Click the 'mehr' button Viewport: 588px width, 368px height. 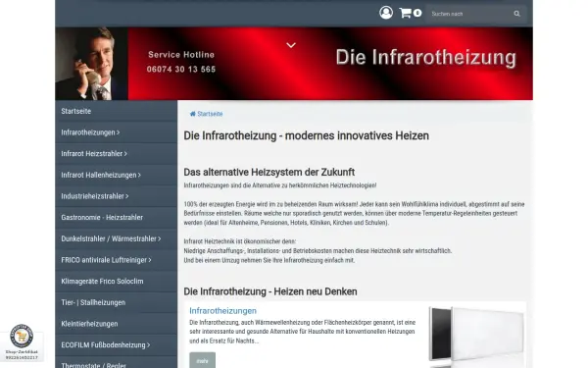pos(202,360)
